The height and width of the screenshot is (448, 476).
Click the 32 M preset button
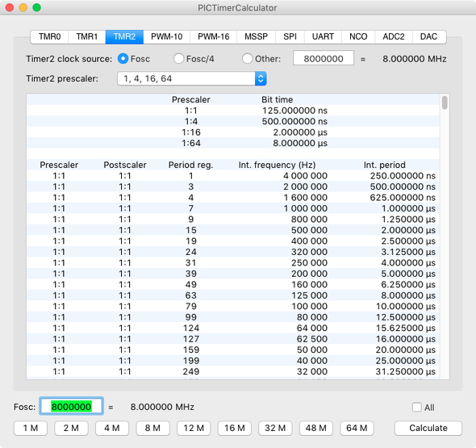click(275, 428)
